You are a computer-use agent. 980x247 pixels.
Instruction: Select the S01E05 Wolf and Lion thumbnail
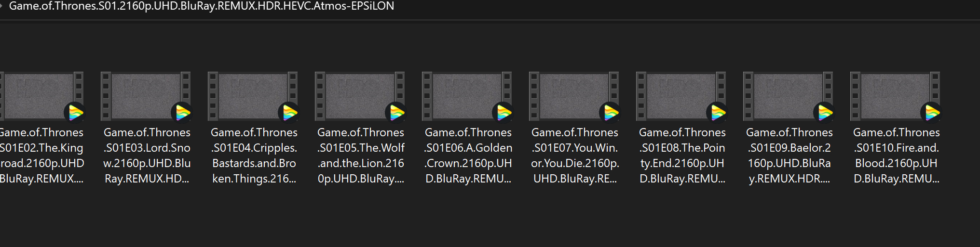[360, 96]
